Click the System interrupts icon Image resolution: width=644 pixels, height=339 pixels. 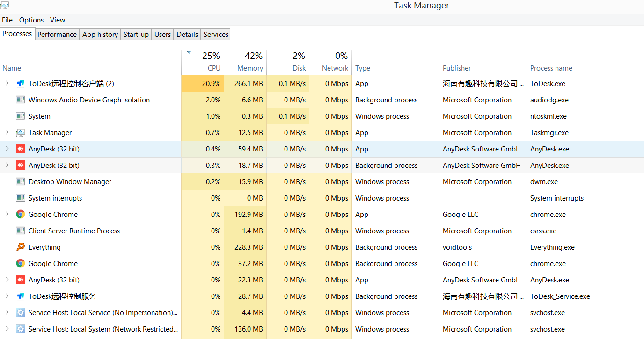[20, 198]
